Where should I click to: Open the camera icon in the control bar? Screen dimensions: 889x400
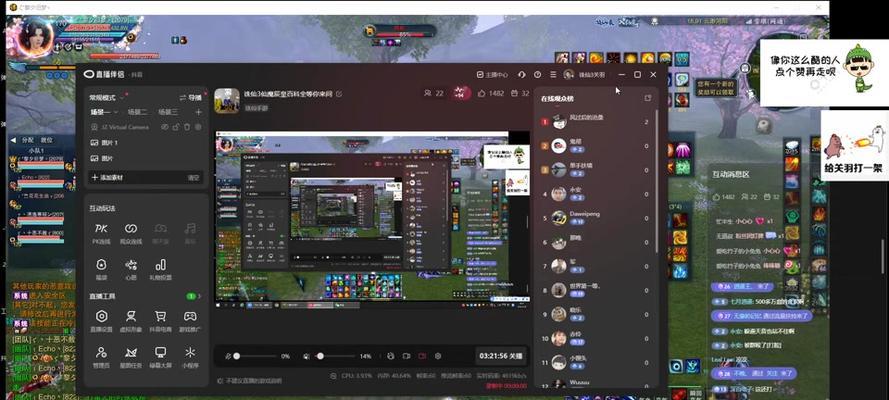point(406,356)
